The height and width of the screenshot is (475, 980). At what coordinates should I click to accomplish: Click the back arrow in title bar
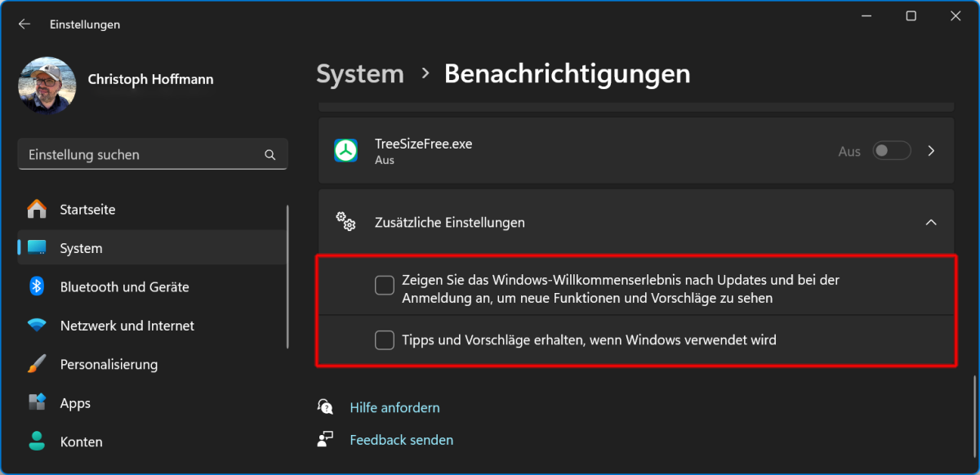click(24, 24)
